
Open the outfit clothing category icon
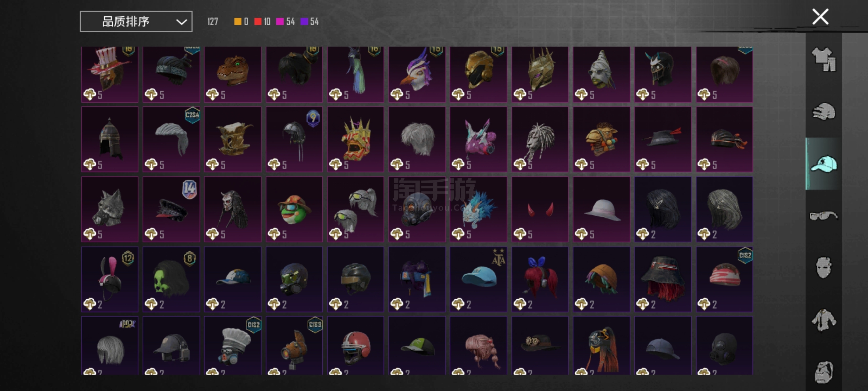click(x=824, y=59)
